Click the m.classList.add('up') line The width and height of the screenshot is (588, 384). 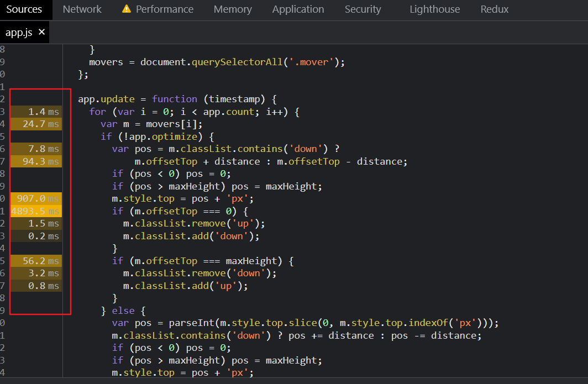(x=186, y=286)
